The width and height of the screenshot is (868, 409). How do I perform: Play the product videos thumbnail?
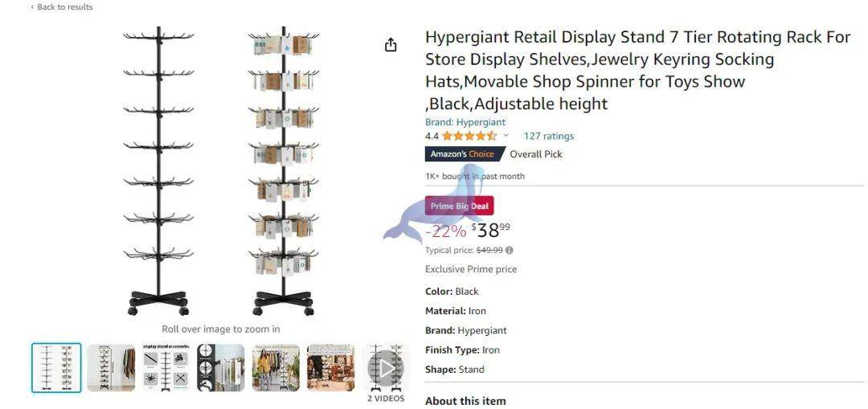[x=386, y=368]
